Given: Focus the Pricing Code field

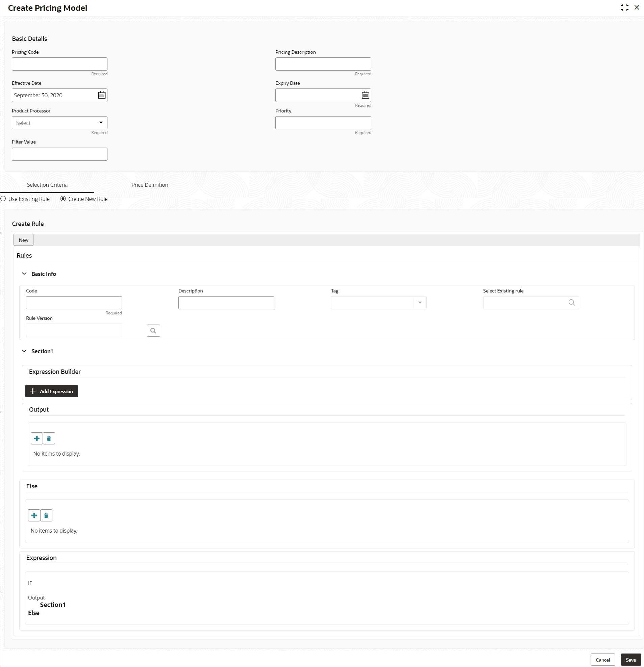Looking at the screenshot, I should click(59, 64).
